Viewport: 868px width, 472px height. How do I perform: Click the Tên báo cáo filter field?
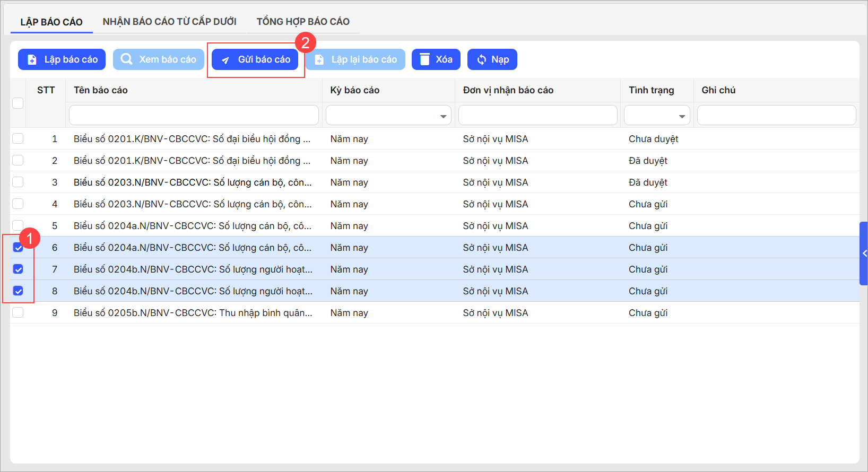point(194,115)
